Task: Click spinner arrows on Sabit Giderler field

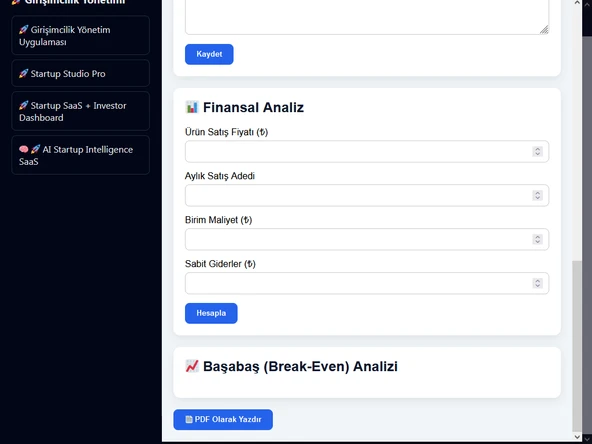Action: [538, 284]
